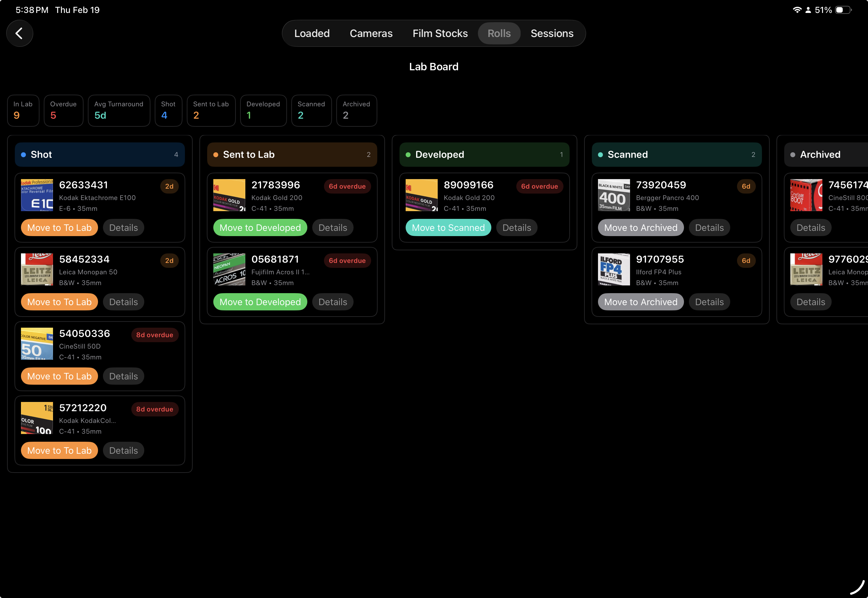
Task: Tap the back navigation arrow
Action: (19, 33)
